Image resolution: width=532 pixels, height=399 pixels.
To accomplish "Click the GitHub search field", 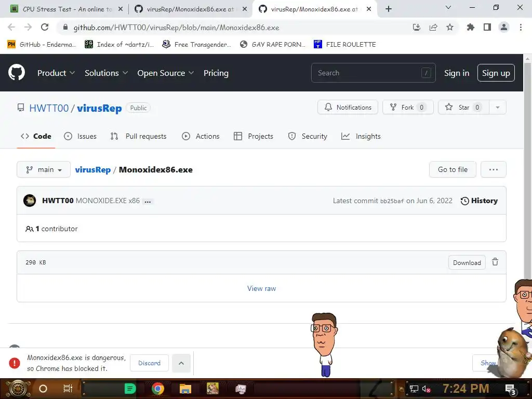I will (373, 73).
